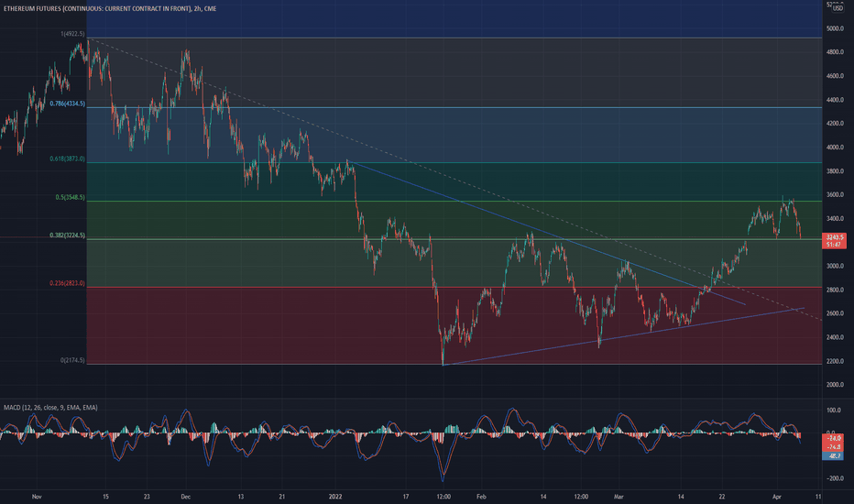The image size is (854, 504).
Task: Click the USD currency button on price axis
Action: click(838, 8)
